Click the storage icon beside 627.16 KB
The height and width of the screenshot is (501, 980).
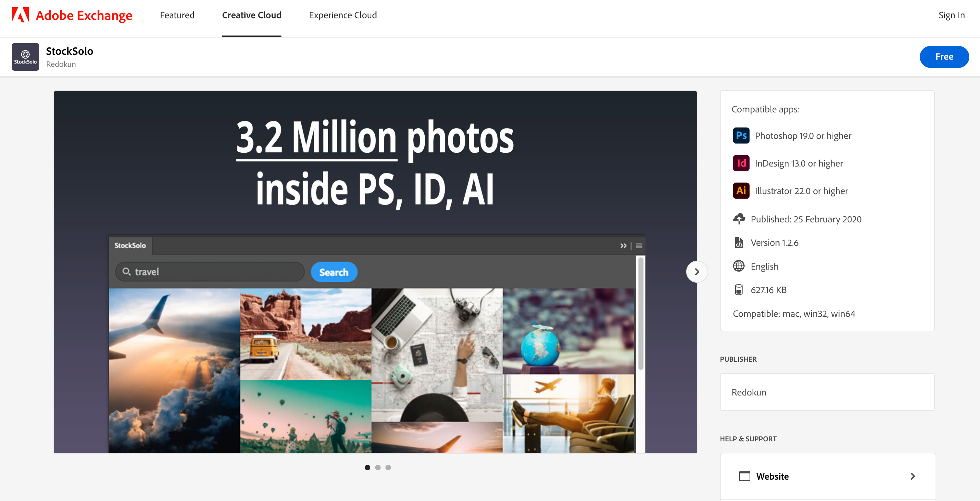click(739, 290)
